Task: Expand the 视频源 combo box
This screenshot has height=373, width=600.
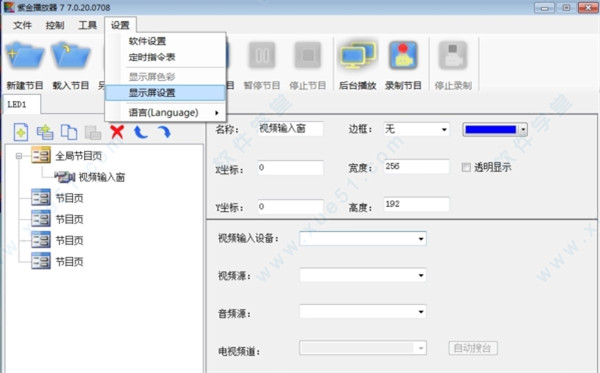Action: pyautogui.click(x=363, y=275)
